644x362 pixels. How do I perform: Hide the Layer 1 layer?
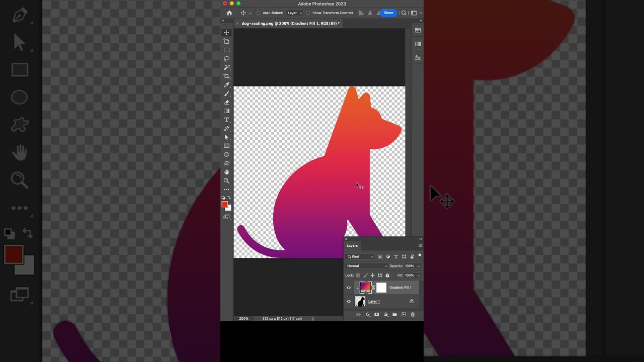tap(349, 302)
